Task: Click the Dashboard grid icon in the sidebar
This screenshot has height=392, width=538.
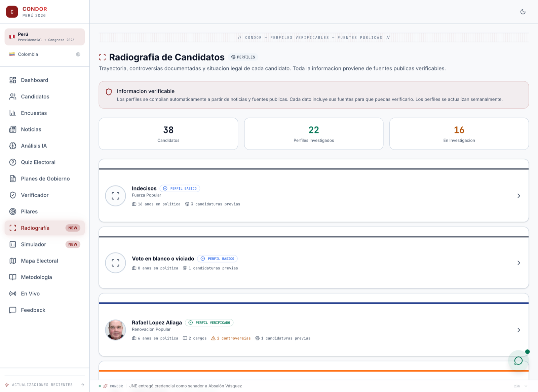Action: pos(13,80)
